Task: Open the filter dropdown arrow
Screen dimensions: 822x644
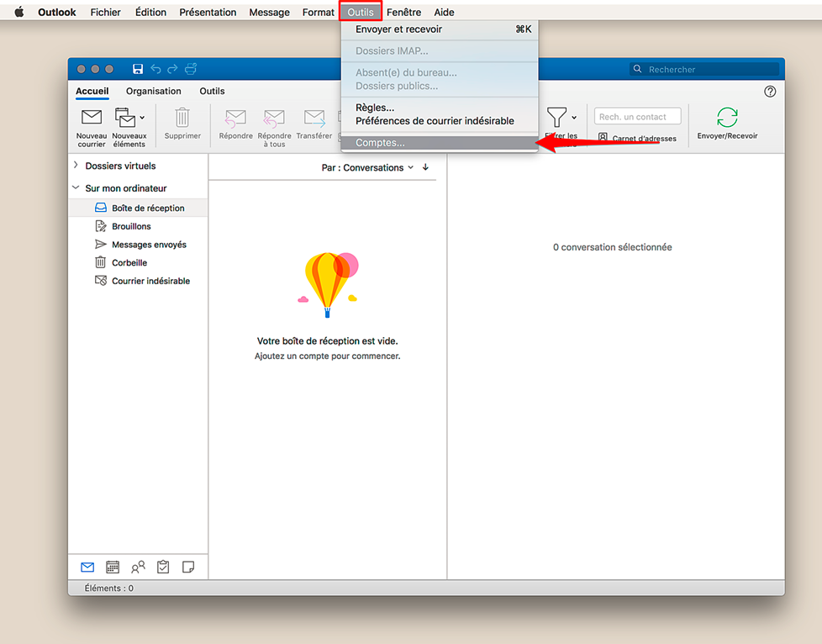Action: click(574, 118)
